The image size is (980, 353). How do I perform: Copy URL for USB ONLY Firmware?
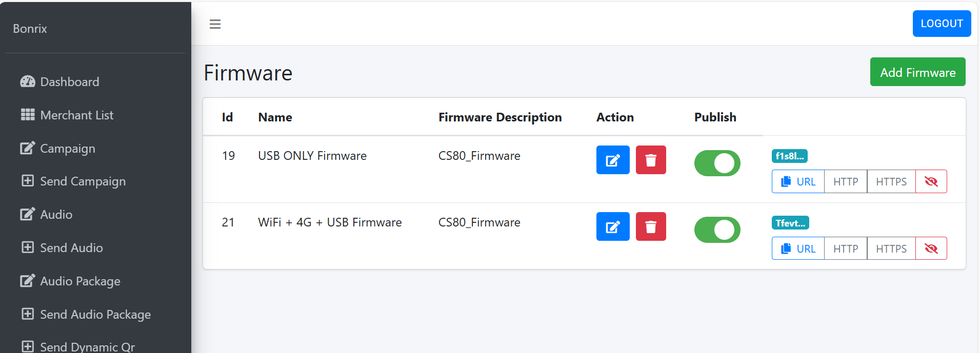798,181
